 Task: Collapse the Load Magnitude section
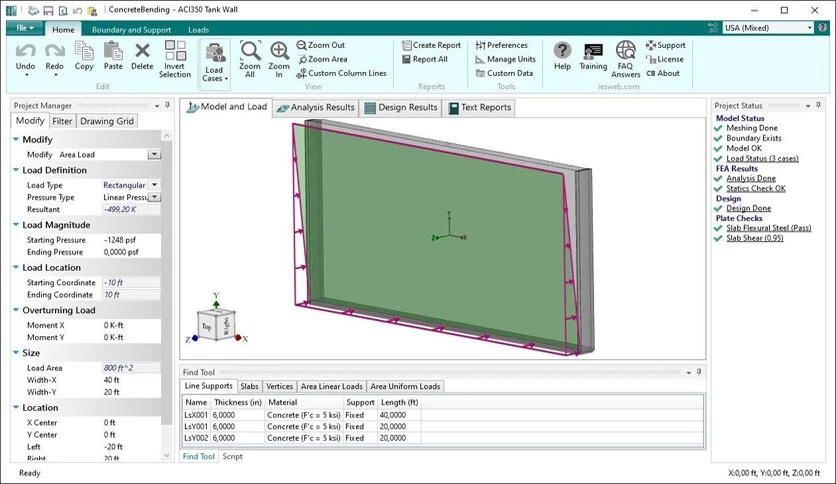(x=16, y=225)
